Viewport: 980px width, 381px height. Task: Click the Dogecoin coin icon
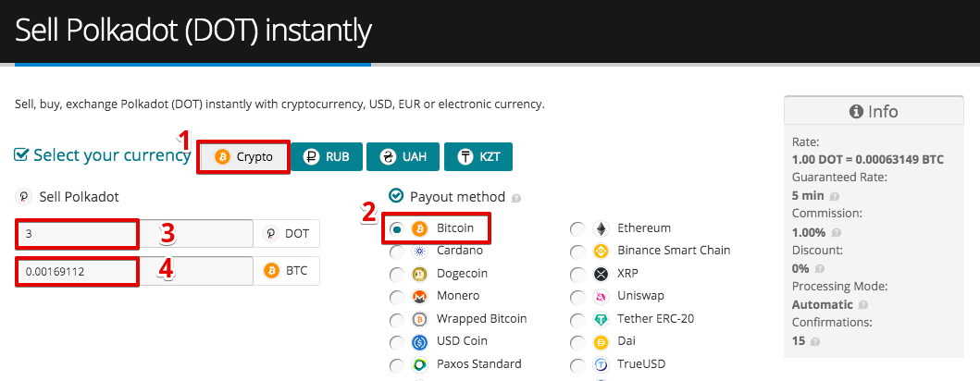(x=419, y=274)
